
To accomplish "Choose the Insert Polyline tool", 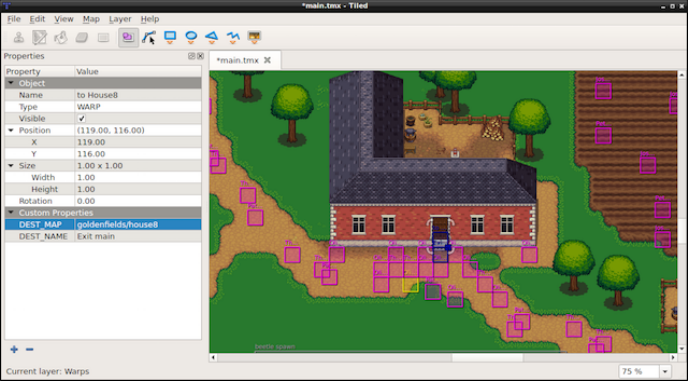I will [233, 37].
